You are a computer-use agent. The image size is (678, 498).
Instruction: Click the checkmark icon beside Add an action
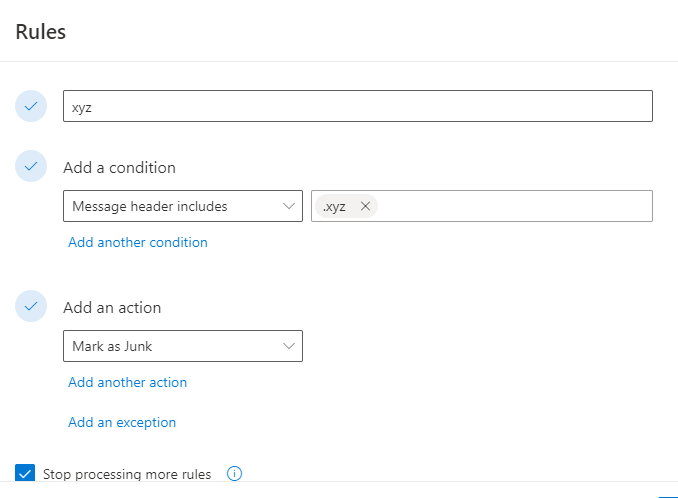pyautogui.click(x=31, y=307)
